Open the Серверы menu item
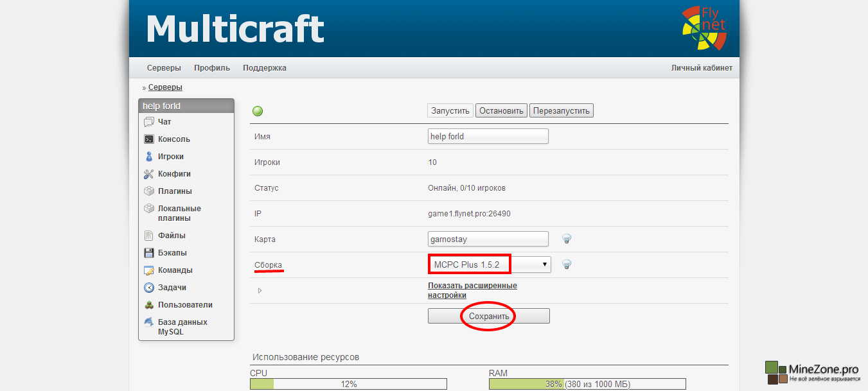 164,68
